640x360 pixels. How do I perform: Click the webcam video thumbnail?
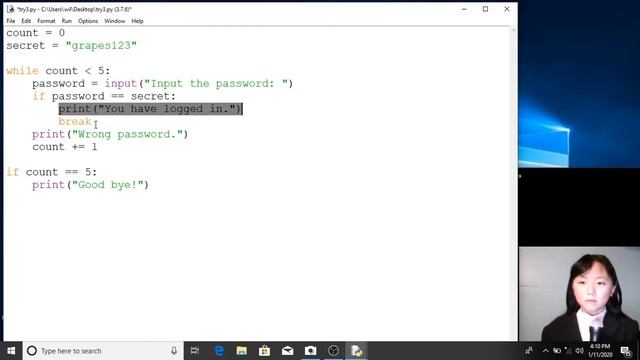click(x=579, y=293)
